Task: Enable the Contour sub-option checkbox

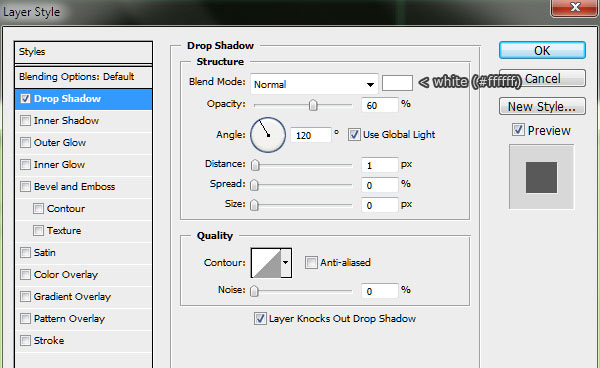Action: click(x=38, y=208)
